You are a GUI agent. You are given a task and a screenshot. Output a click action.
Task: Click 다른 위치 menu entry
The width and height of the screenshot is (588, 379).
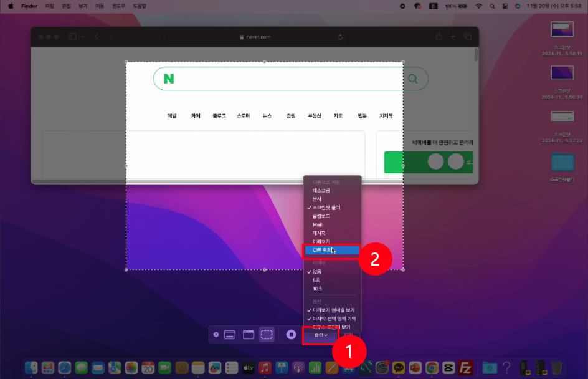coord(332,251)
